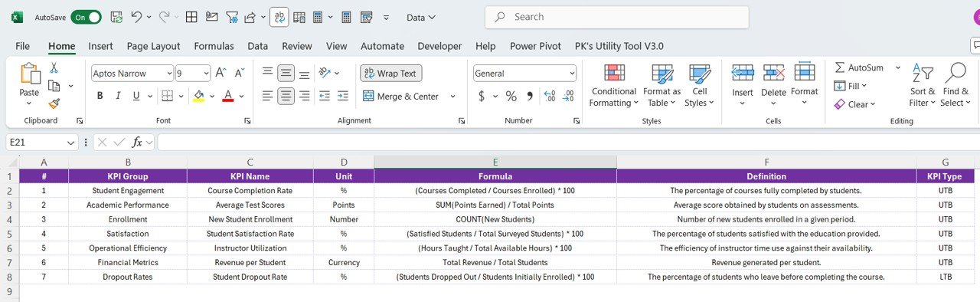Open Sort & Filter menu
980x302 pixels.
922,85
